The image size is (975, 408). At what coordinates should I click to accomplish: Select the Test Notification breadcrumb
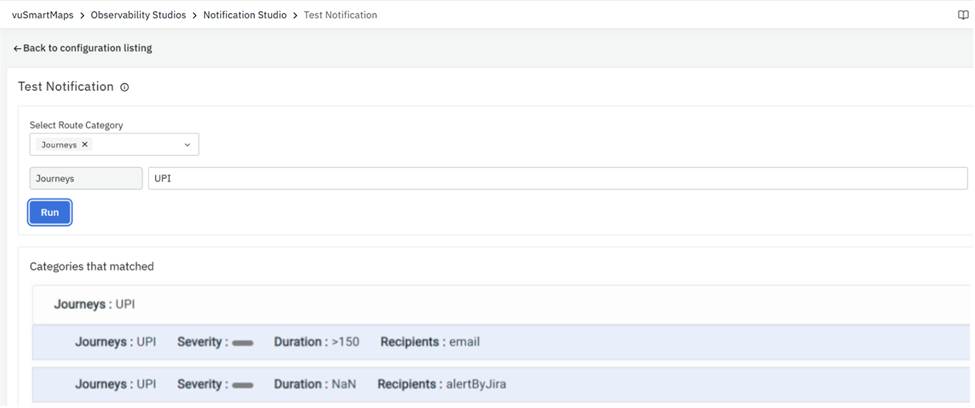pyautogui.click(x=341, y=15)
